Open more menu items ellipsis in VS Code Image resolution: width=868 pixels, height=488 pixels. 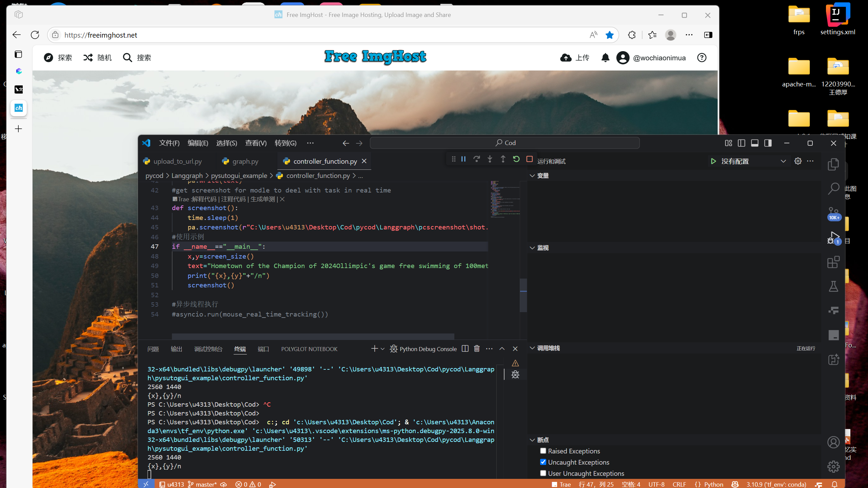click(310, 143)
